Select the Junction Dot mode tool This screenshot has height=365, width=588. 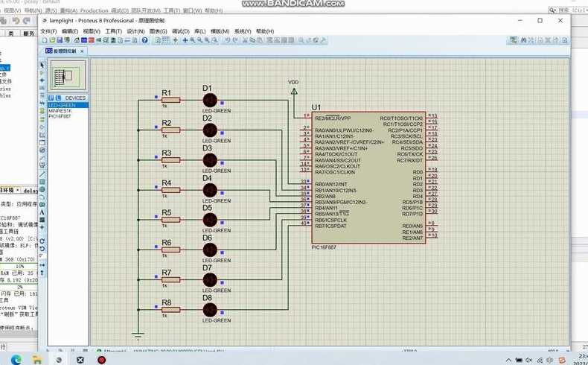(42, 80)
